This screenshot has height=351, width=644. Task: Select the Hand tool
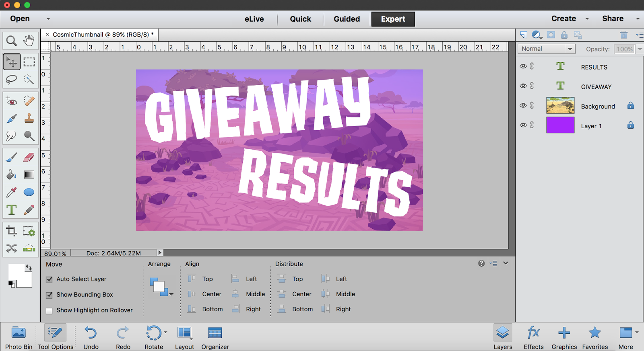pyautogui.click(x=29, y=41)
